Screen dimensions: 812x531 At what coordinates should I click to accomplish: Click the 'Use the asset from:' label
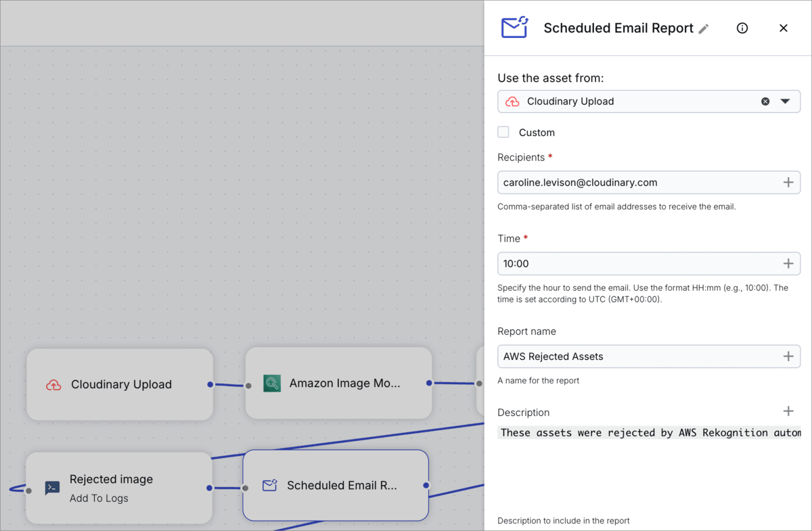(x=551, y=78)
